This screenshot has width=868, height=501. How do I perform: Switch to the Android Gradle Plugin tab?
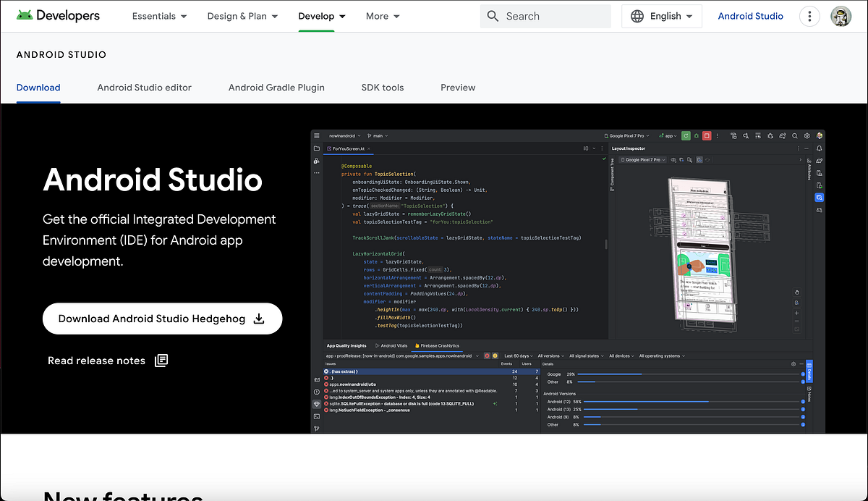276,88
